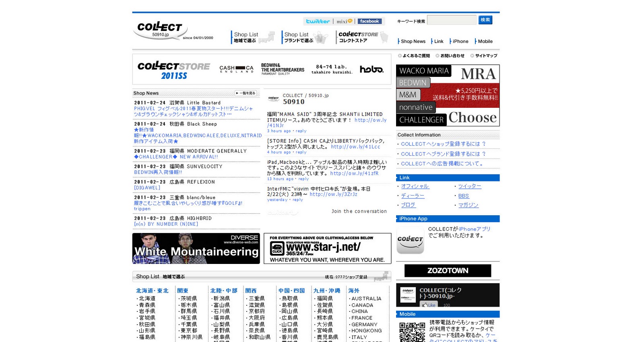Click the nonnative banner label
This screenshot has height=342, width=644.
click(416, 107)
